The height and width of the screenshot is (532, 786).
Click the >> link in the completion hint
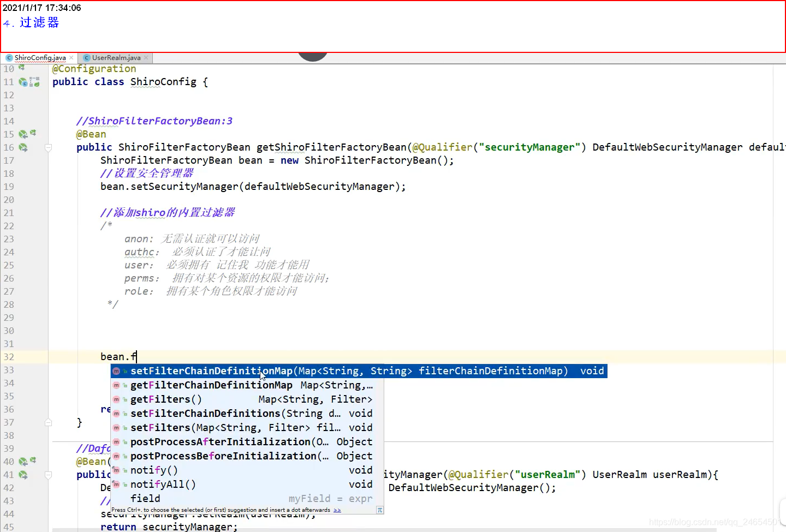tap(337, 510)
